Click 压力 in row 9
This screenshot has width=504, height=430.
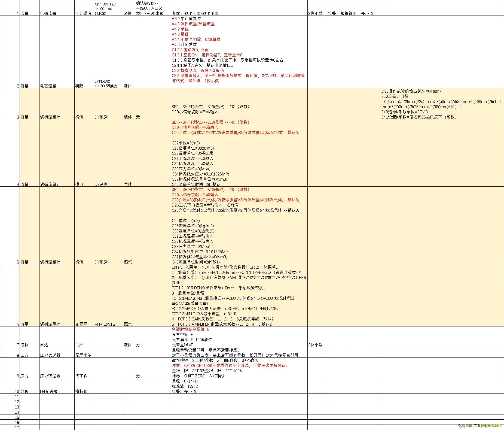[x=29, y=368]
